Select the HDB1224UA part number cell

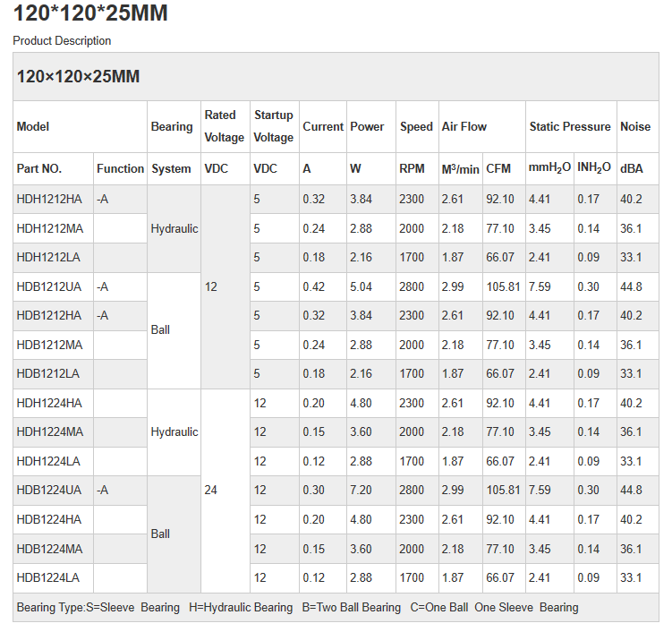49,490
